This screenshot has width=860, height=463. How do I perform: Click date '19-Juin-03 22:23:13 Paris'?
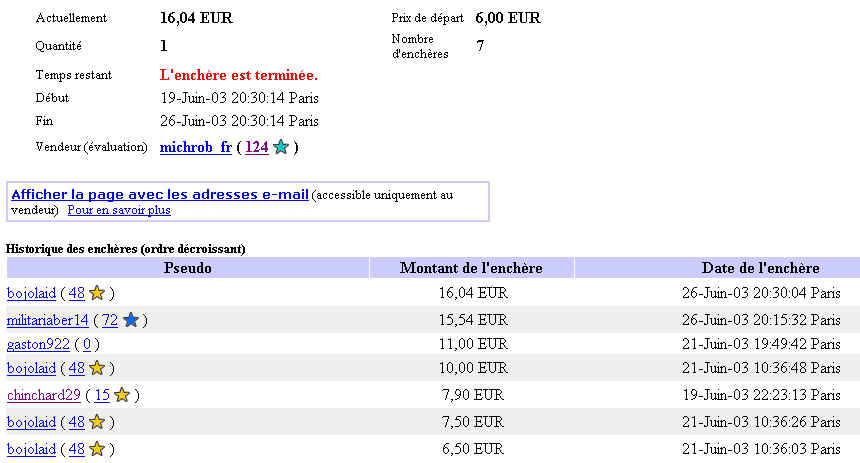pos(761,395)
